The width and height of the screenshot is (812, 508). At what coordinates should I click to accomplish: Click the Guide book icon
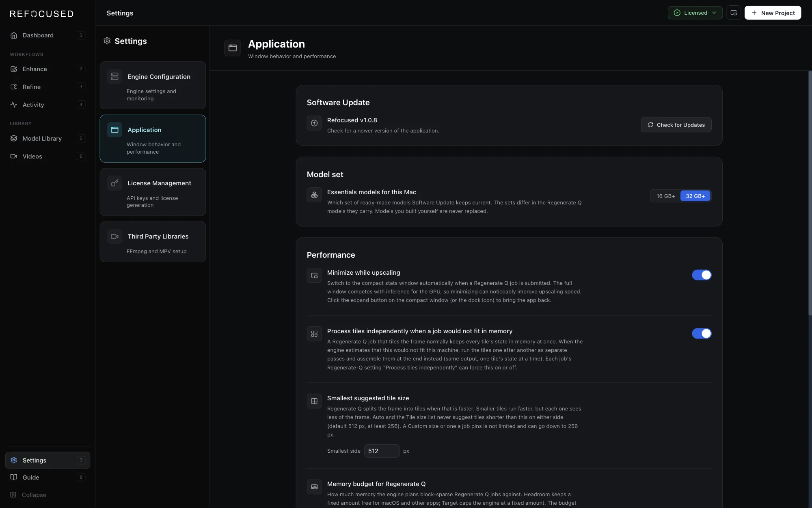click(14, 478)
